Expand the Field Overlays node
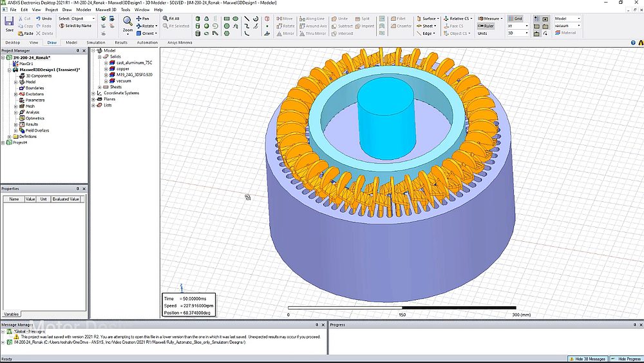The height and width of the screenshot is (363, 644). (15, 130)
